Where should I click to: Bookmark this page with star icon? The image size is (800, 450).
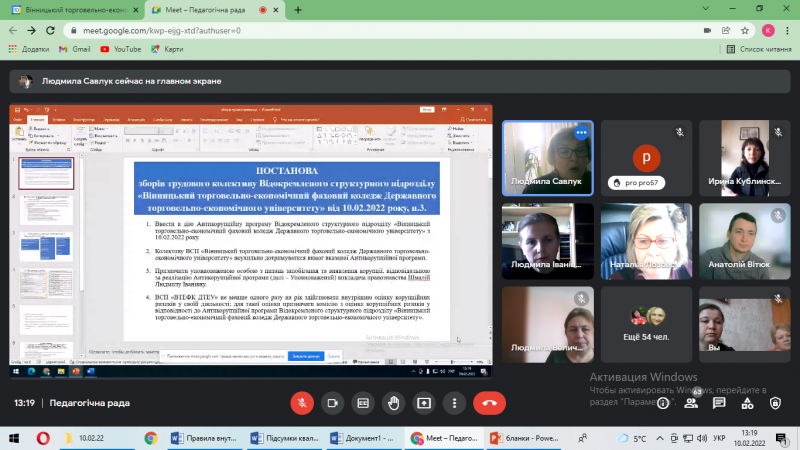tap(745, 31)
